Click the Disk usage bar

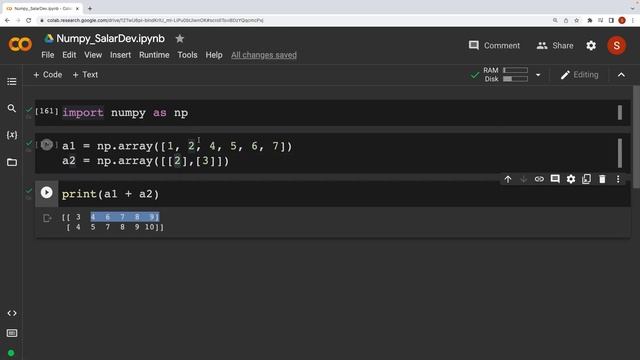[515, 79]
